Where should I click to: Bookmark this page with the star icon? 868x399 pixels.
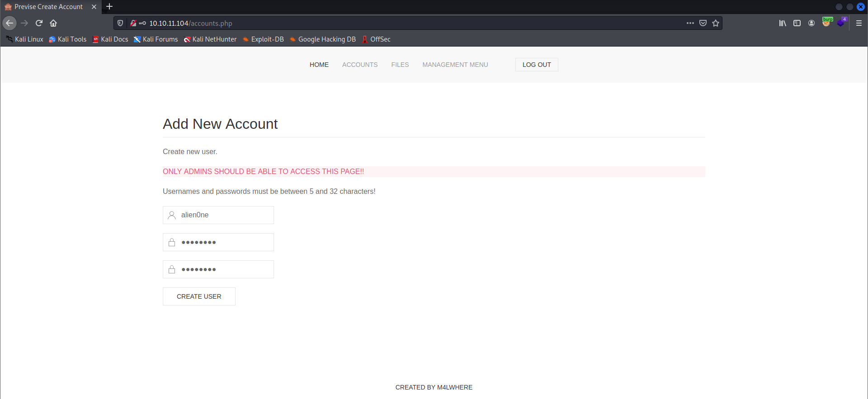(716, 23)
